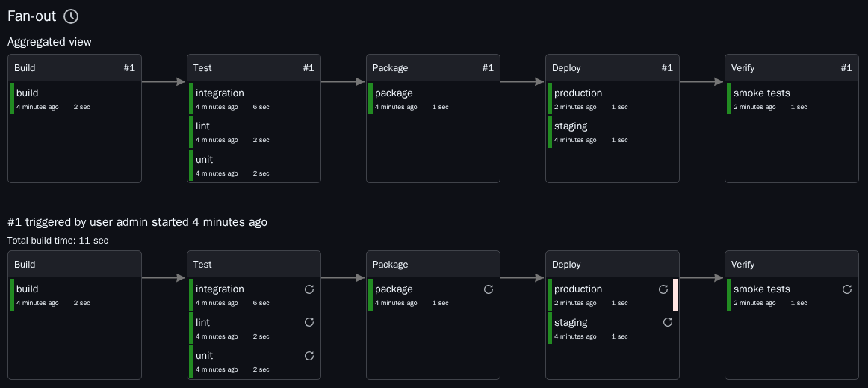This screenshot has height=388, width=868.
Task: Open build number #1 in aggregated Verify stage
Action: [x=846, y=67]
